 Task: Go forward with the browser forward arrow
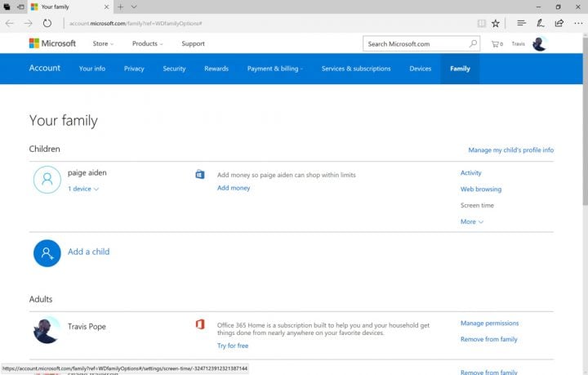[x=29, y=23]
